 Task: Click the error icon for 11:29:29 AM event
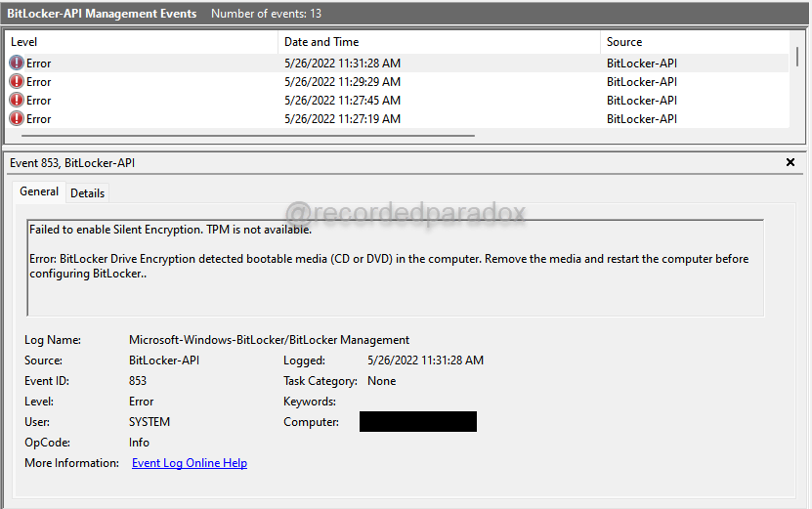click(x=17, y=82)
